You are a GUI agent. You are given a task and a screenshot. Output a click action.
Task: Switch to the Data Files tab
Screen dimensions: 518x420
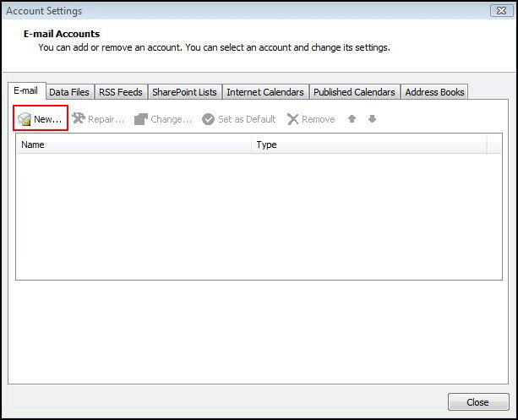[69, 92]
